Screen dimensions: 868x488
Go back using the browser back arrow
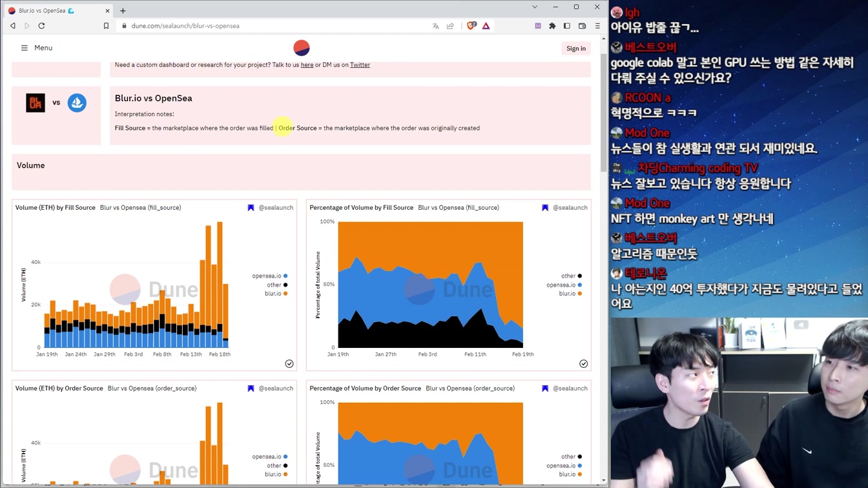pos(12,26)
